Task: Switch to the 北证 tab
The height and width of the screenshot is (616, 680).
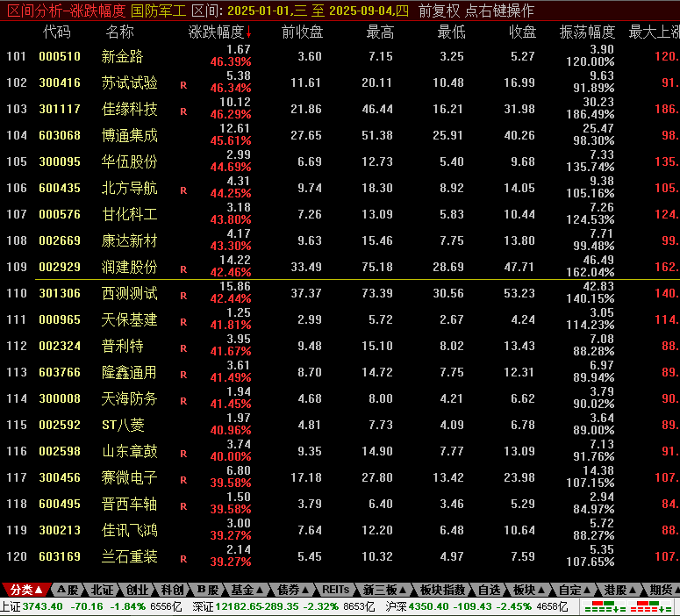Action: (x=102, y=590)
